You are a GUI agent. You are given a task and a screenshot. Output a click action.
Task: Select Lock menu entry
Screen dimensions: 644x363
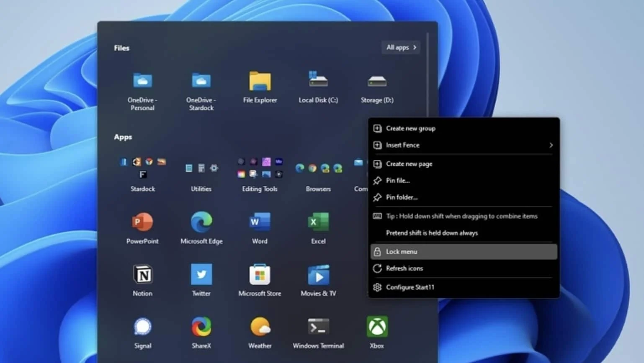tap(464, 252)
